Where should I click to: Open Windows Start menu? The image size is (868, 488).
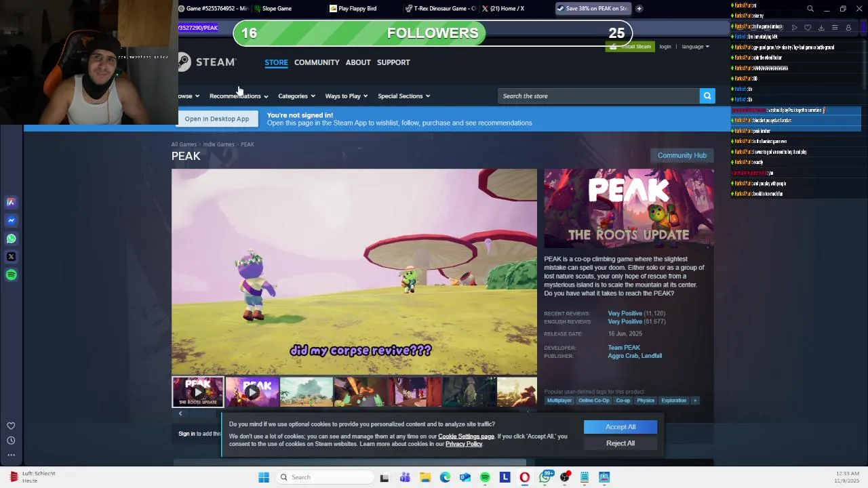pos(264,477)
